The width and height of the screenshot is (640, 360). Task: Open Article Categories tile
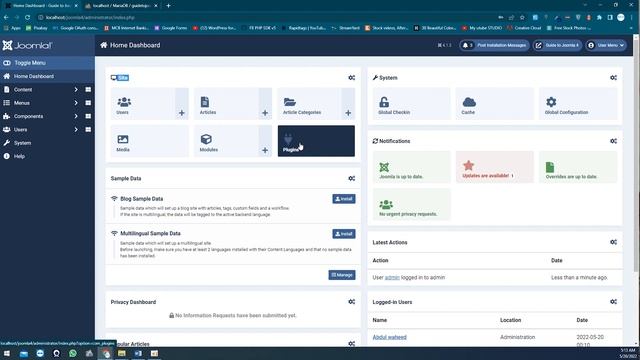(309, 104)
